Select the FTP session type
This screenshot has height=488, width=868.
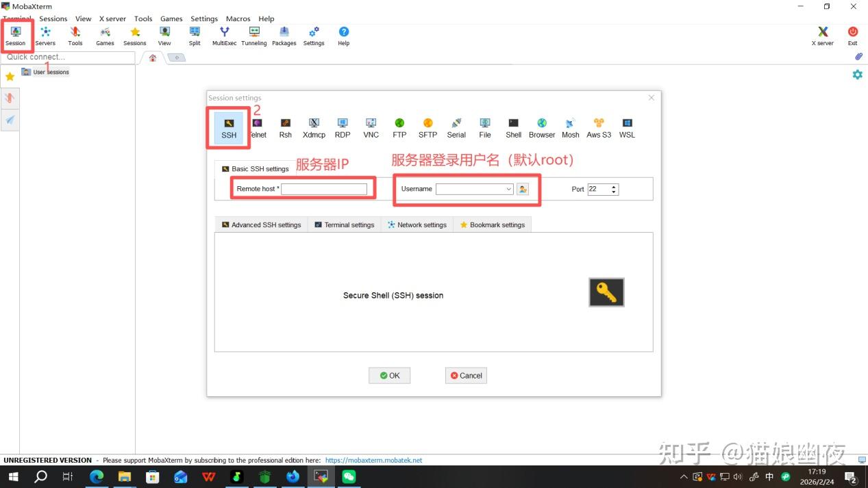399,128
